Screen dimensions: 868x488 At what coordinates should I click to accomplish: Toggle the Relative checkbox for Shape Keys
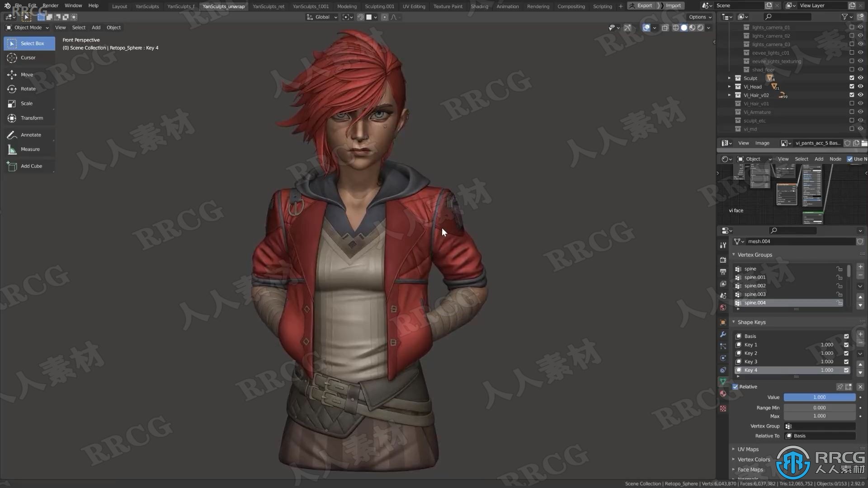[x=735, y=386]
